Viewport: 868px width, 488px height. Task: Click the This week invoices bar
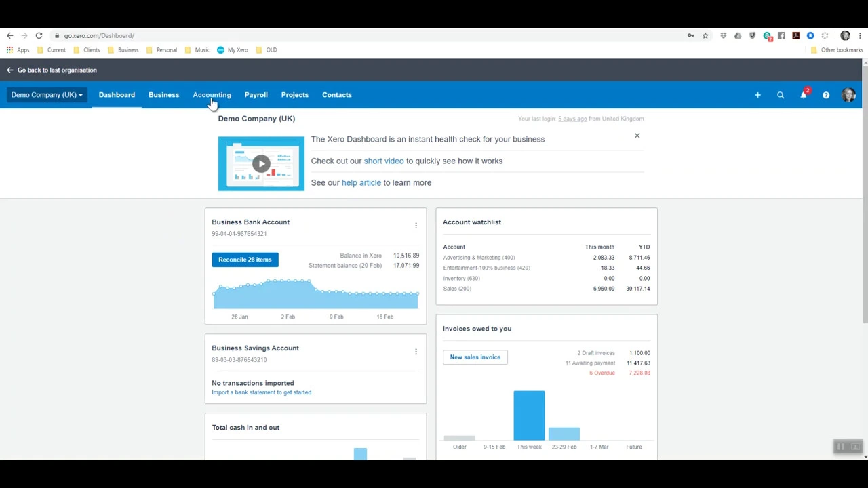tap(529, 415)
